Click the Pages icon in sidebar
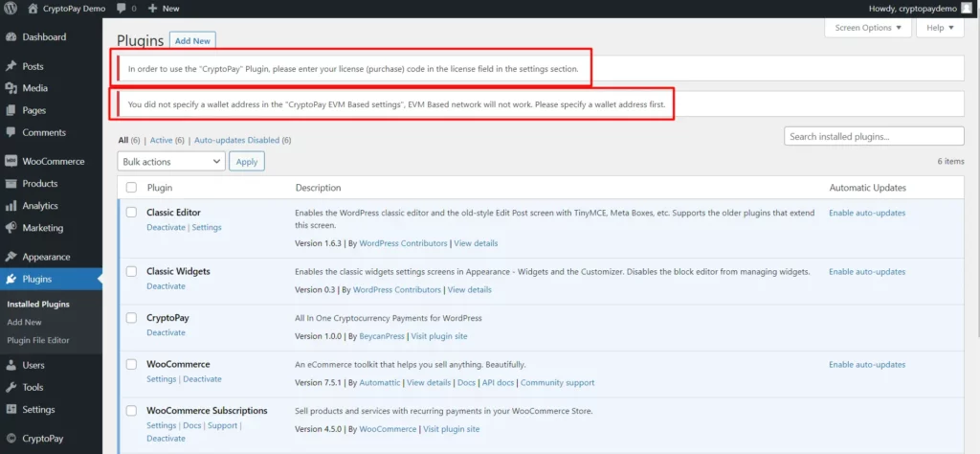This screenshot has height=454, width=980. pyautogui.click(x=11, y=111)
